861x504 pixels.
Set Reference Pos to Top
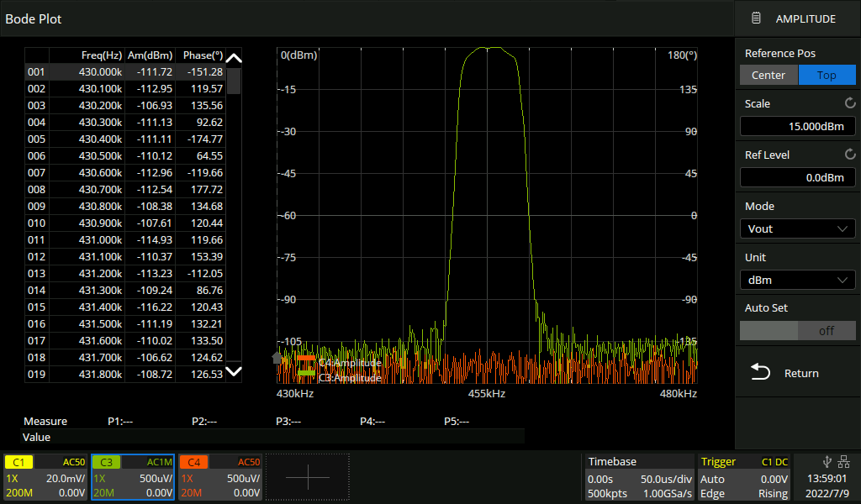pos(827,75)
